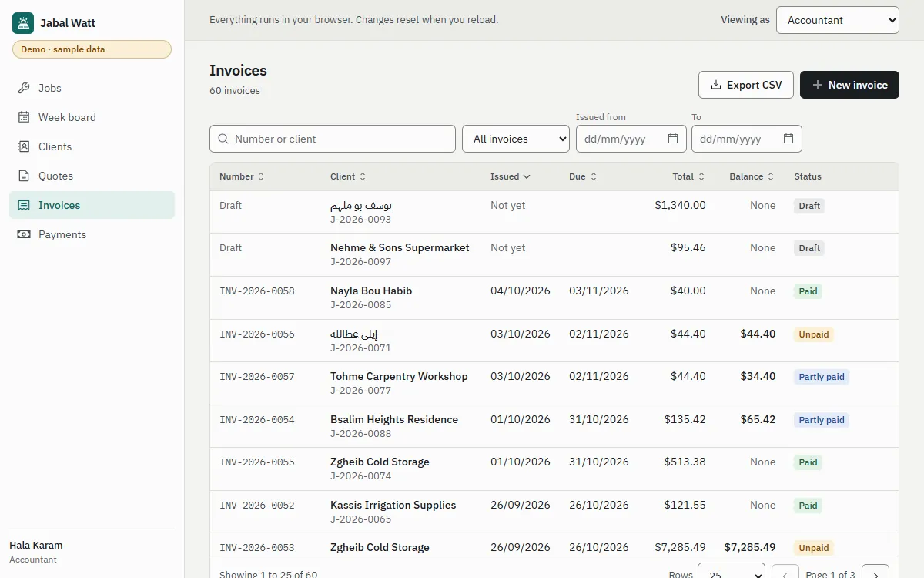Click the calendar icon beside Week board
The image size is (924, 578).
coord(24,117)
